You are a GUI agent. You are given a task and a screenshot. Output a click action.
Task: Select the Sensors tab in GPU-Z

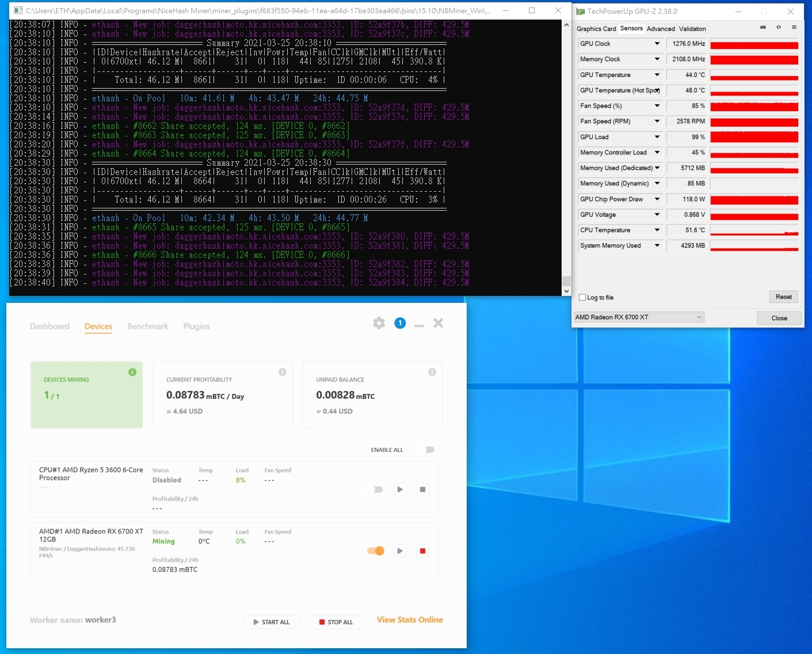tap(631, 28)
